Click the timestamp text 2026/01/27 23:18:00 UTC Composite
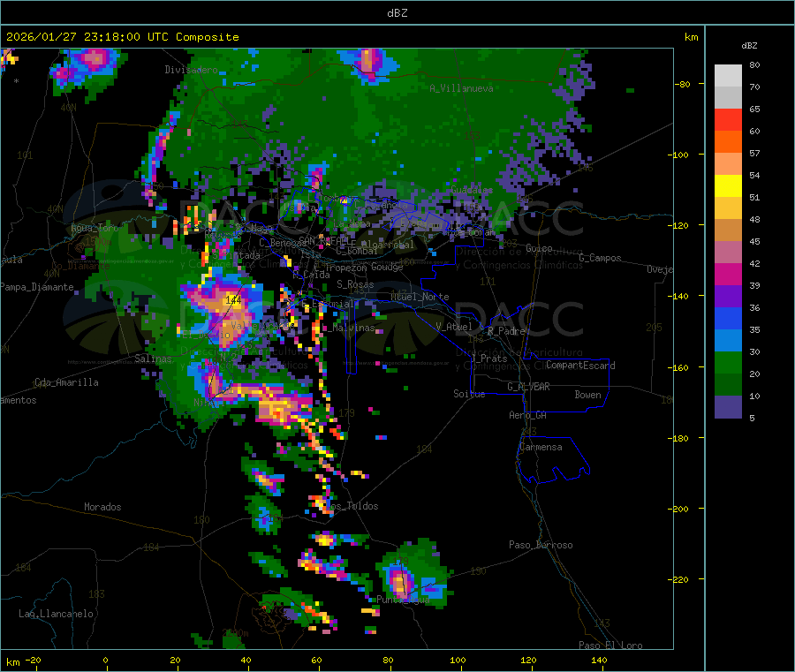This screenshot has height=672, width=795. tap(122, 37)
